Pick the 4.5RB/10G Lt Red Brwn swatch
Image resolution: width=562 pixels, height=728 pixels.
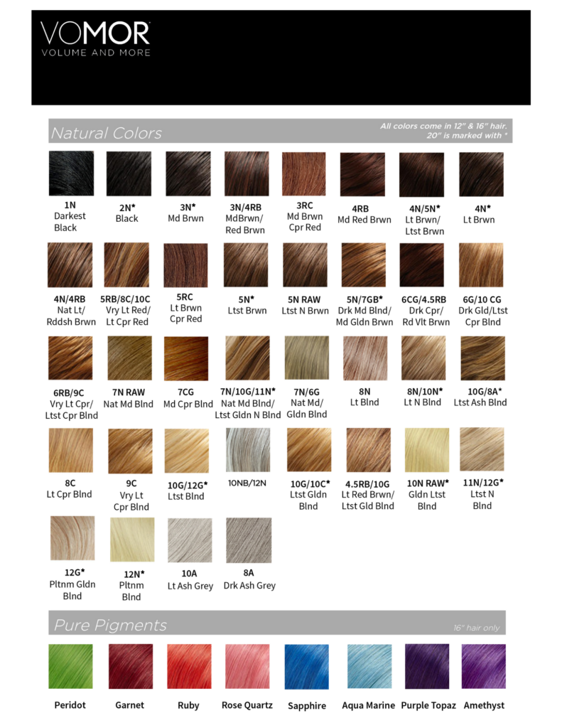coord(369,450)
